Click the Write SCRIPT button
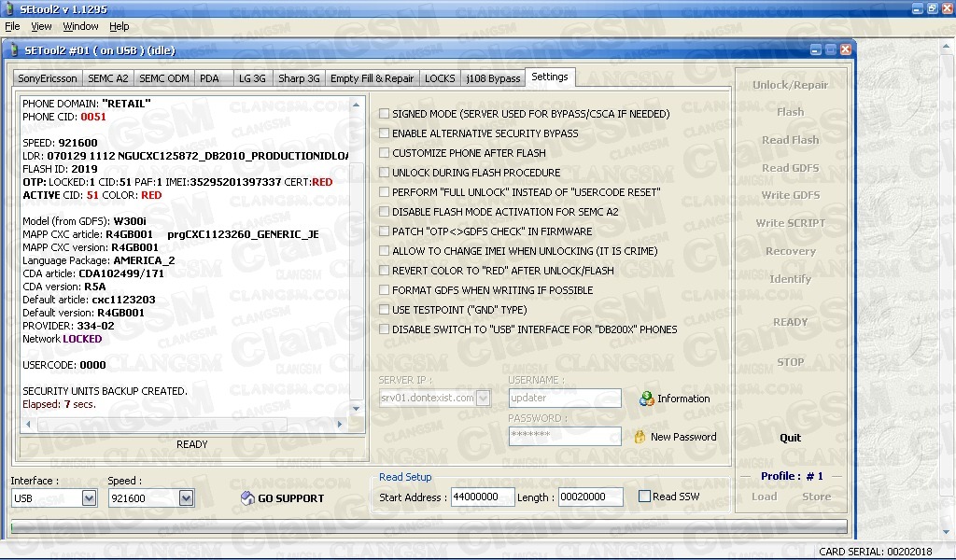Viewport: 956px width, 560px height. point(790,223)
